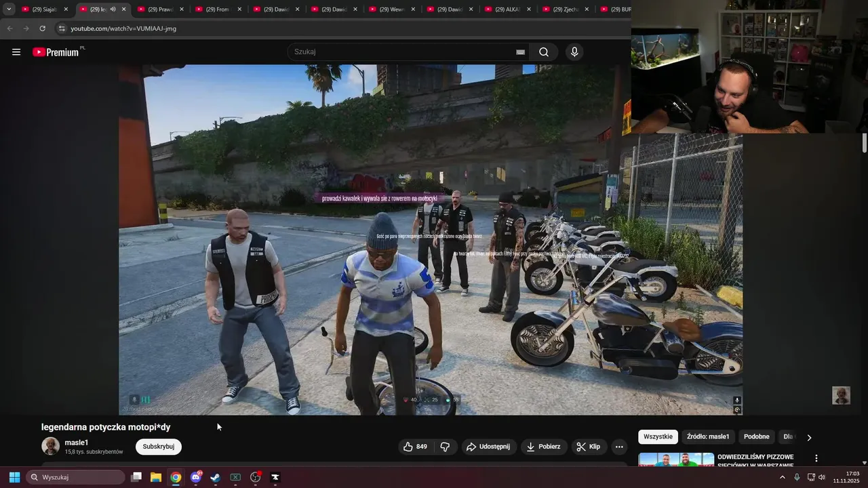Open the Windows Start menu
This screenshot has height=488, width=868.
coord(14,477)
